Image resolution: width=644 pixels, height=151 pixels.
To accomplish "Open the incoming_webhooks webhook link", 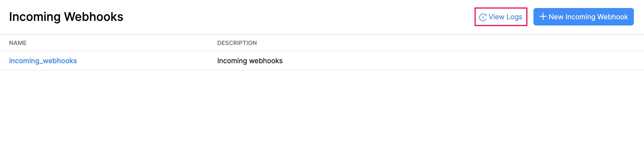I will [x=43, y=61].
